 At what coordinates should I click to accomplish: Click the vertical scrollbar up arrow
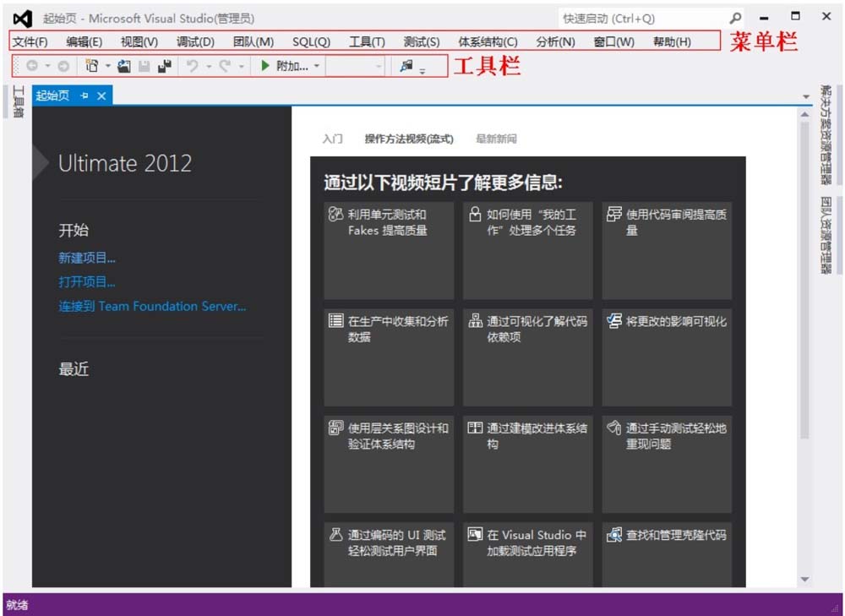[x=804, y=114]
